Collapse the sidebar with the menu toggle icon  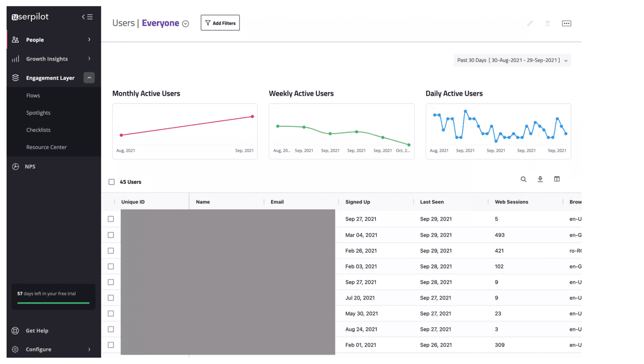pos(87,17)
